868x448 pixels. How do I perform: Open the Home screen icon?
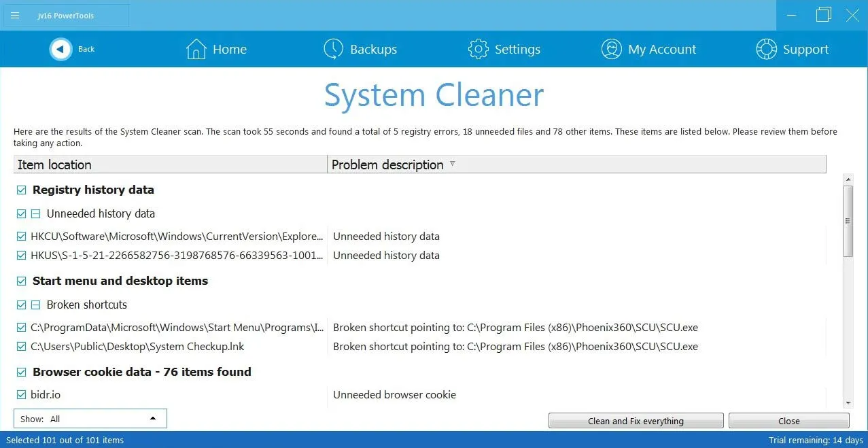196,48
